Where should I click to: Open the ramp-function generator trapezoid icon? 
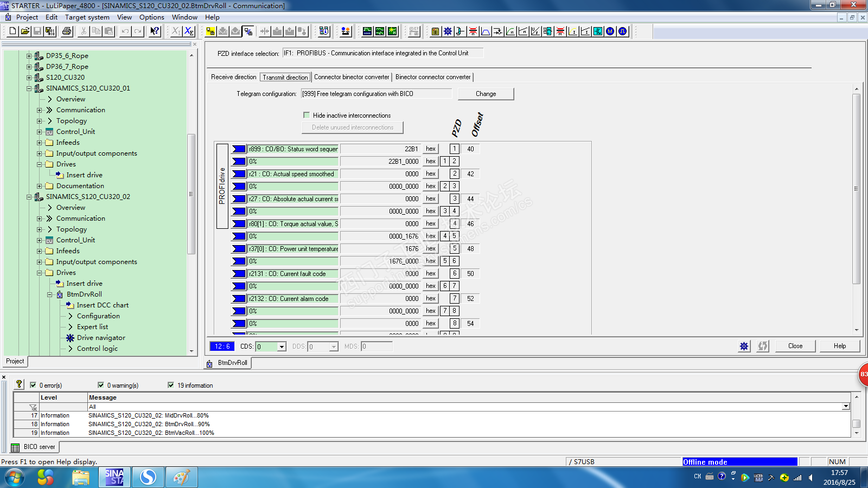(486, 31)
